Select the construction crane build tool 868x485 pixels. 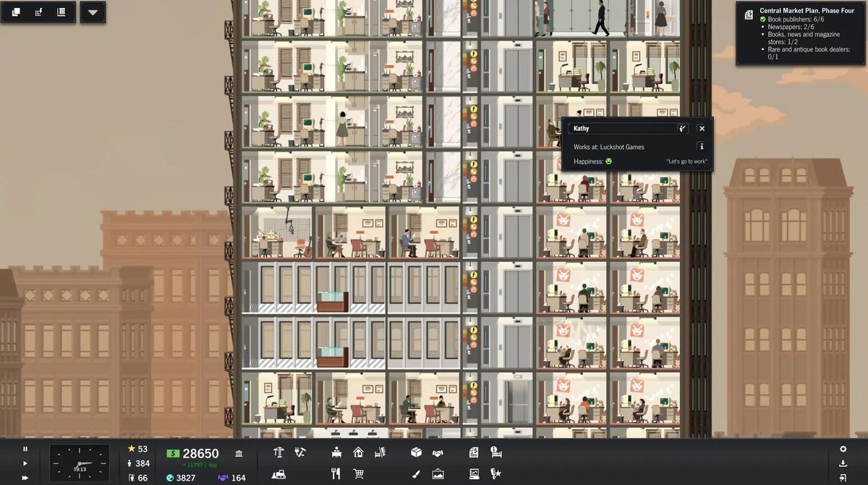pos(278,452)
